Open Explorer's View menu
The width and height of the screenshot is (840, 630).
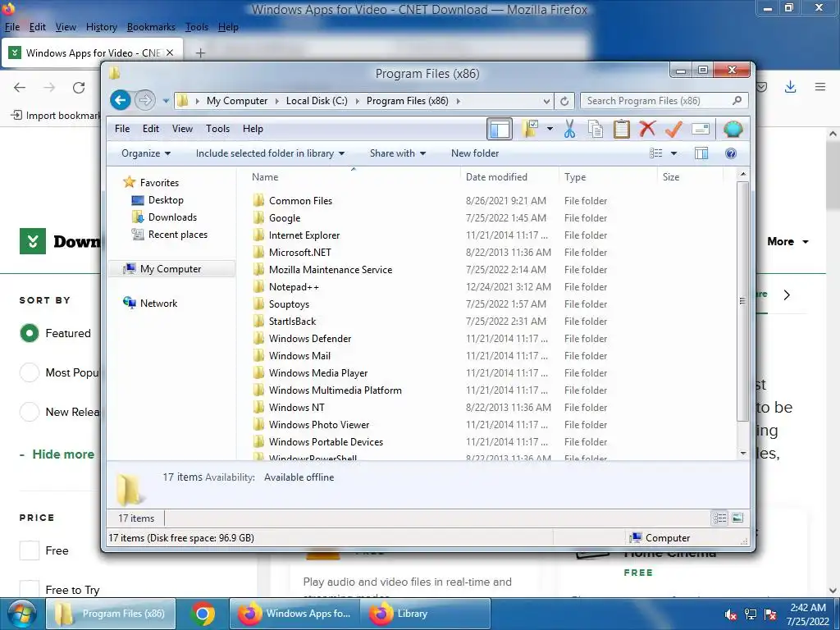point(182,129)
